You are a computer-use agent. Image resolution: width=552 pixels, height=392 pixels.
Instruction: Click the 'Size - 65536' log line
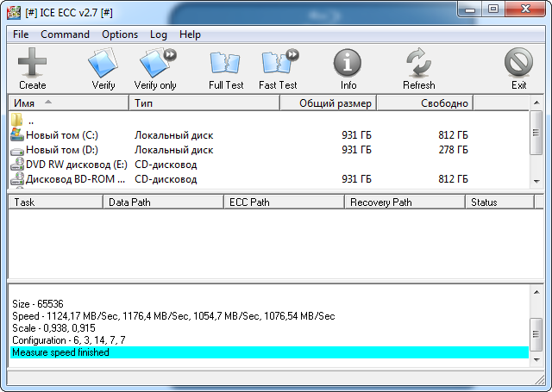pyautogui.click(x=38, y=304)
